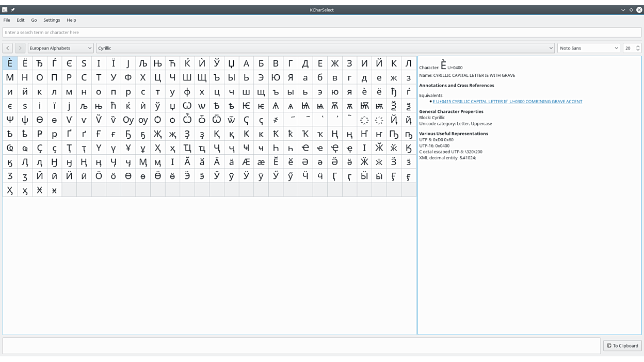Screen dimensions: 644x362
Task: Click the search term input field
Action: [321, 32]
